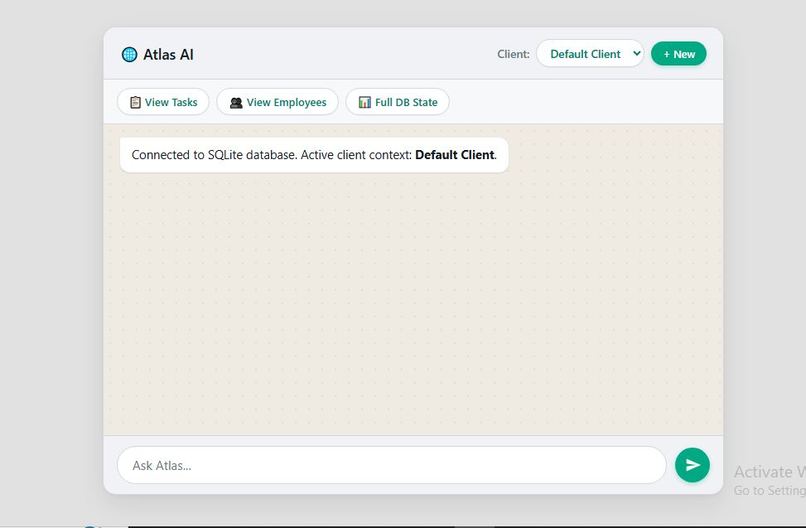Open the Default Client dropdown
The height and width of the screenshot is (528, 806).
pyautogui.click(x=590, y=53)
